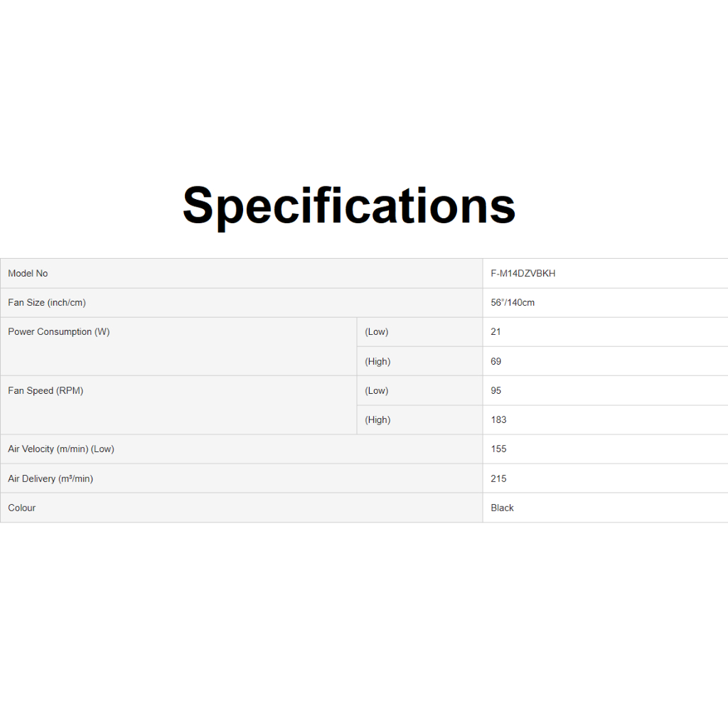
Task: Select the low power value 21
Action: (x=496, y=332)
